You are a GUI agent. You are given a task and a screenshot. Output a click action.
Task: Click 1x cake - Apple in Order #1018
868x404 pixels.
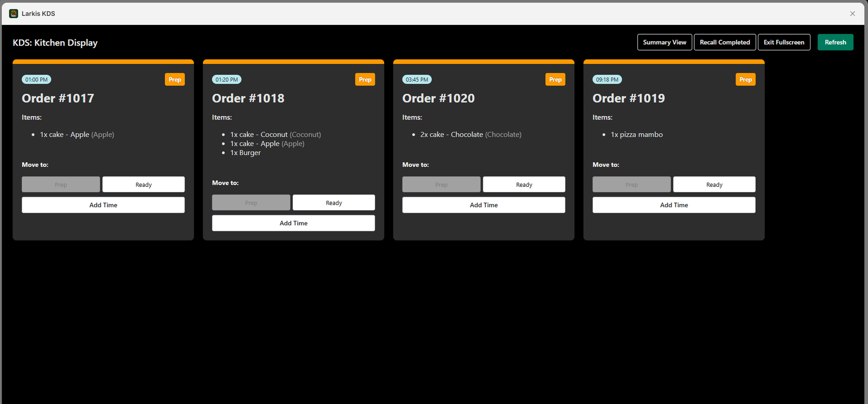267,143
